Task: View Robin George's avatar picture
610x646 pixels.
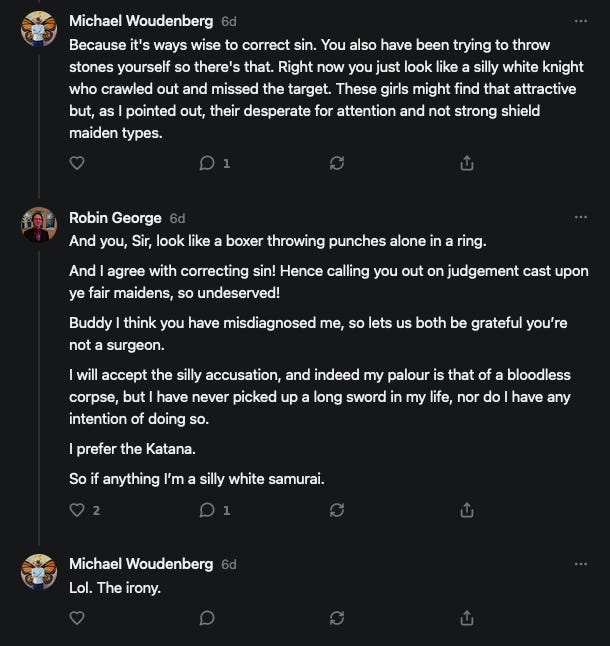Action: (39, 225)
